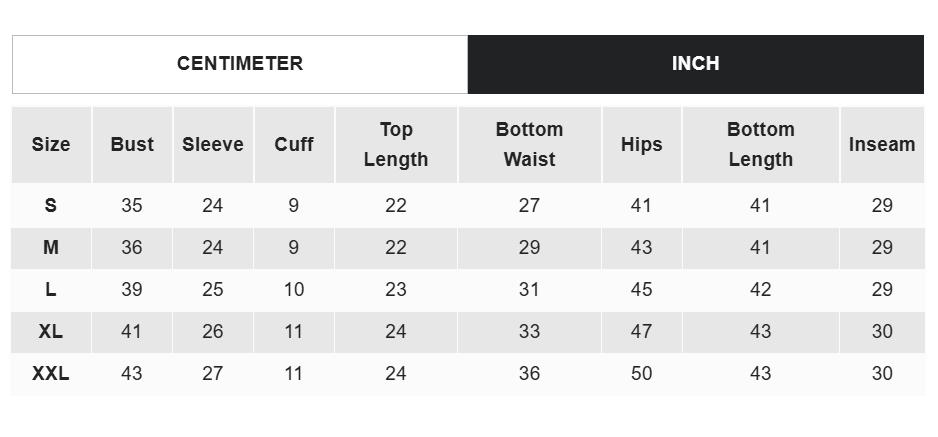
Task: Click the Size column header
Action: click(51, 145)
